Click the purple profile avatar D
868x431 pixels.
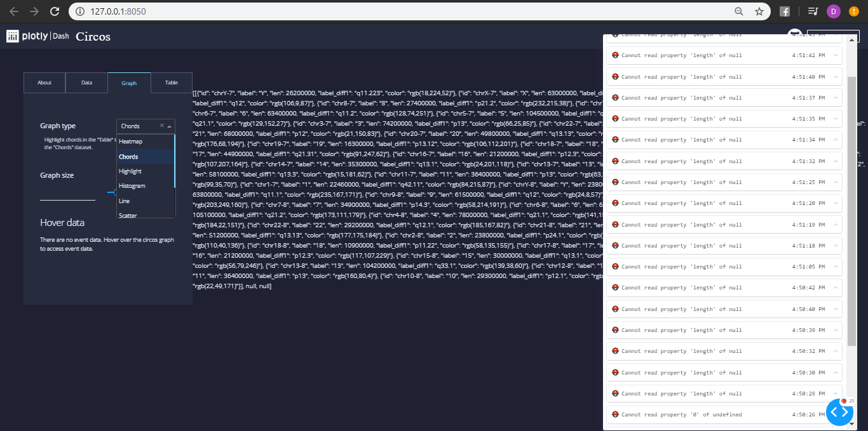coord(832,11)
